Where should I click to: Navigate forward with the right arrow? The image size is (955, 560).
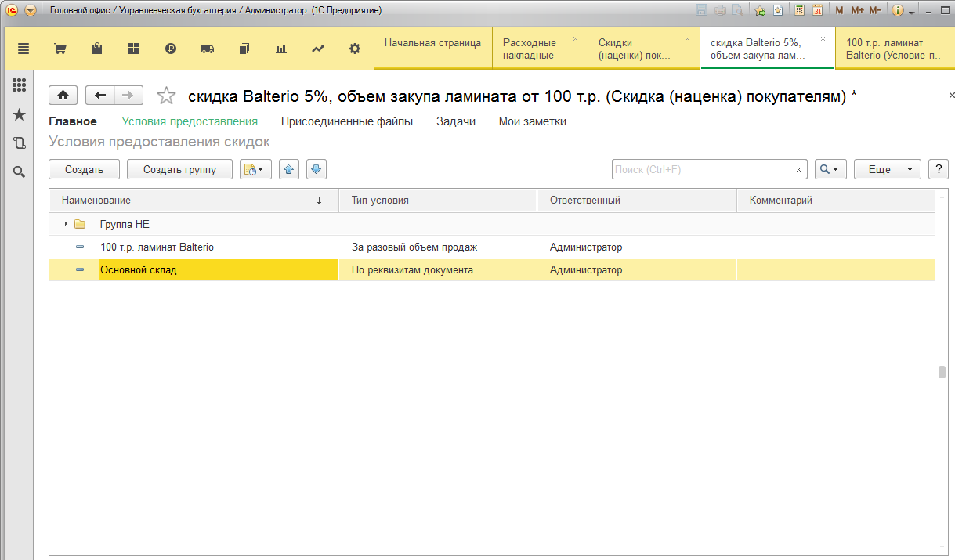128,96
